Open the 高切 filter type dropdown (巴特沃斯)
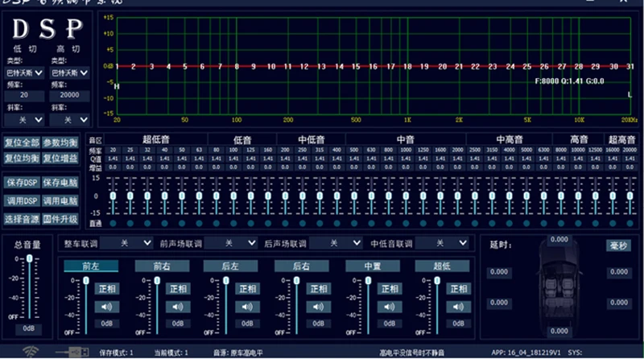644x359 pixels. (x=69, y=72)
